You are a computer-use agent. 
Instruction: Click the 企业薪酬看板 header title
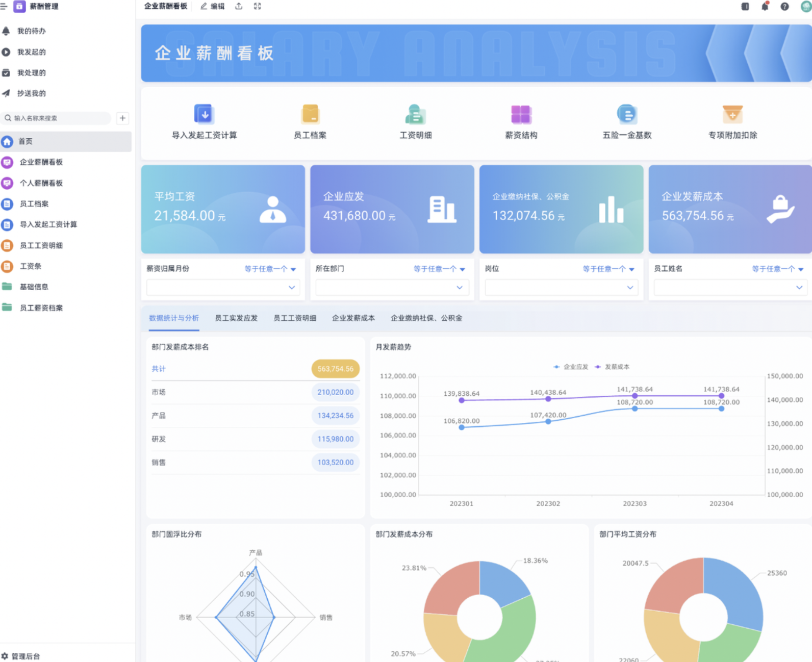[x=166, y=6]
